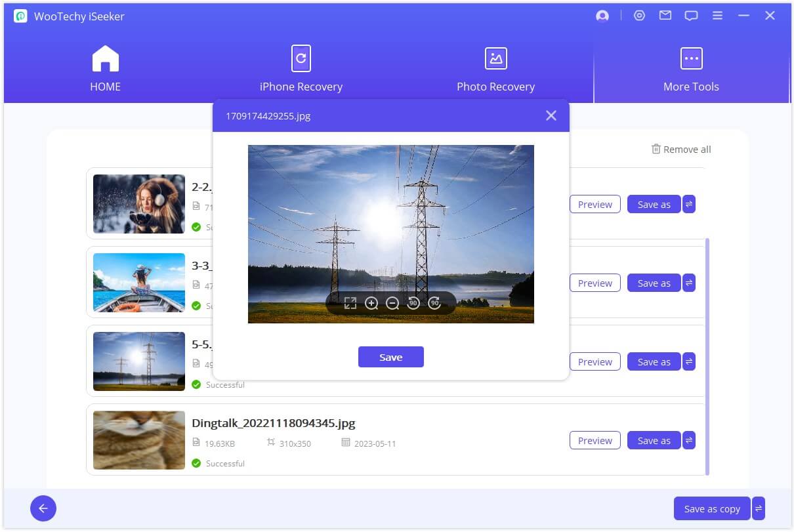Image resolution: width=794 pixels, height=532 pixels.
Task: Zoom out of the preview image
Action: click(x=392, y=303)
